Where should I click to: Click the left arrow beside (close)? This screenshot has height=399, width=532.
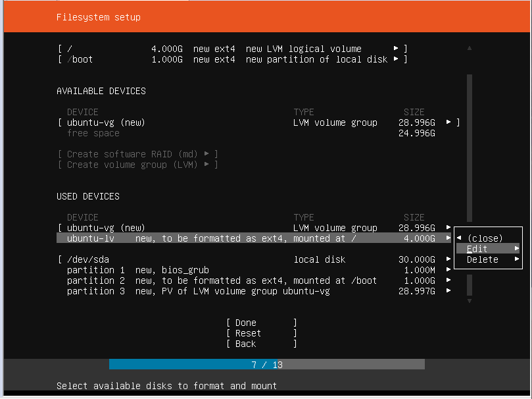point(460,238)
